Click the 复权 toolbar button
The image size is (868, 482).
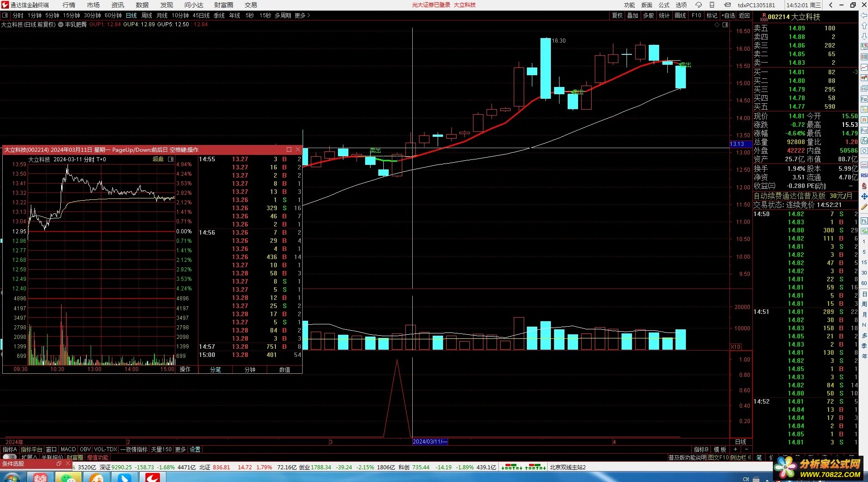617,15
